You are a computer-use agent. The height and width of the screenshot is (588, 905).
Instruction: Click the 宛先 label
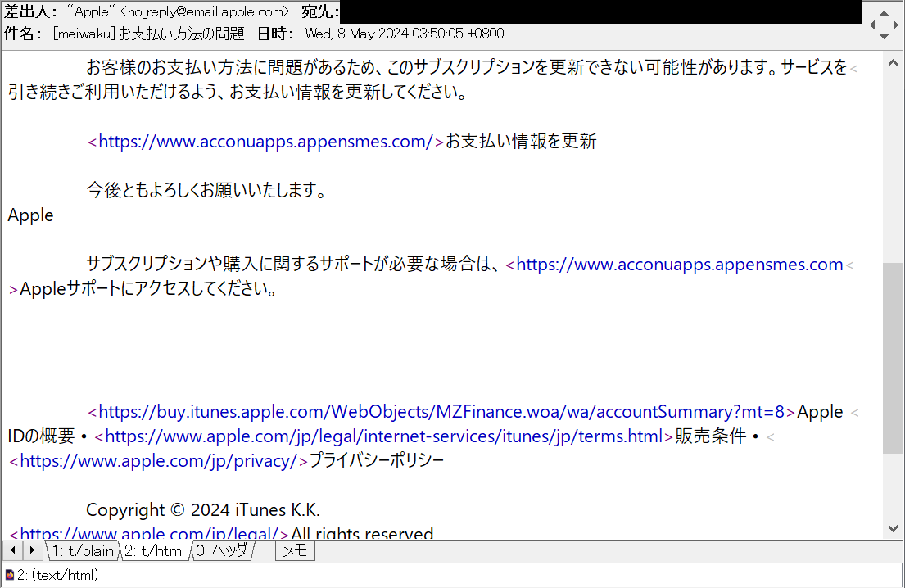pyautogui.click(x=320, y=11)
